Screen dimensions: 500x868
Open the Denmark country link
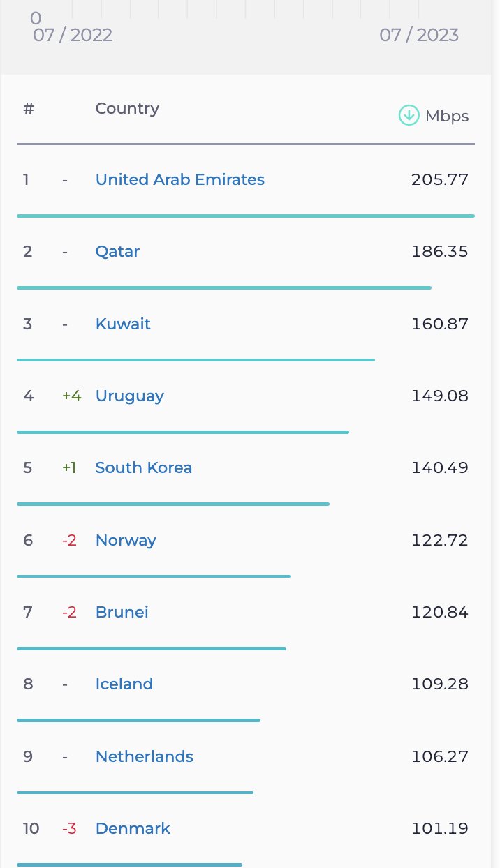point(133,829)
